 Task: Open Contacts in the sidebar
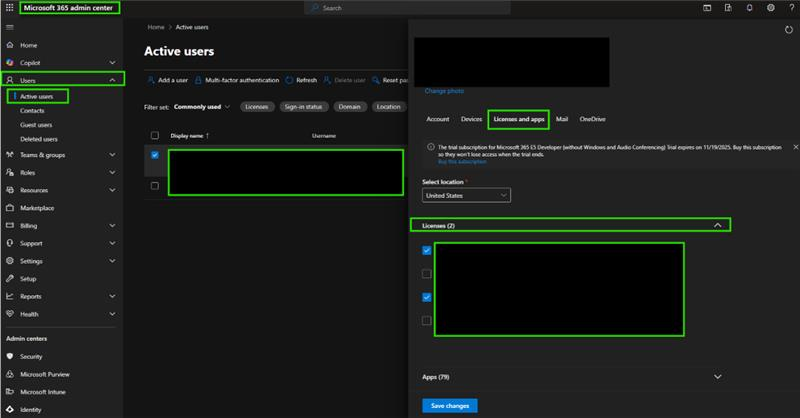(x=32, y=110)
